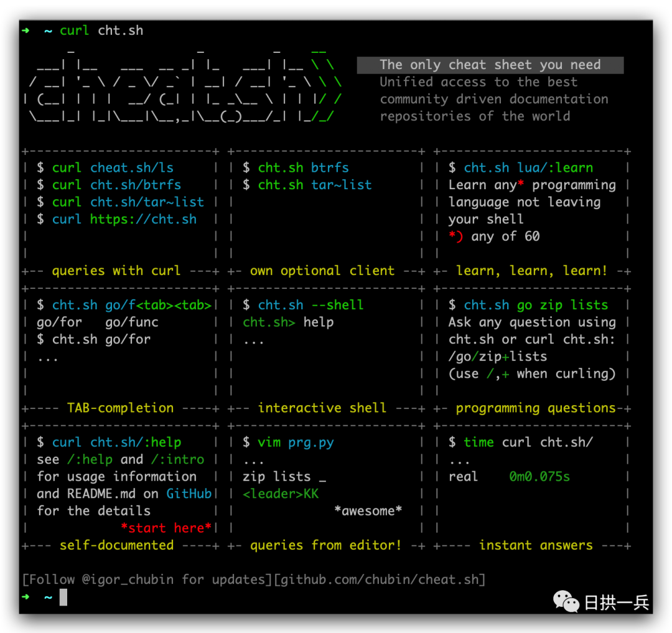Image resolution: width=672 pixels, height=633 pixels.
Task: Click 'Ask any question using' text line
Action: 532,322
